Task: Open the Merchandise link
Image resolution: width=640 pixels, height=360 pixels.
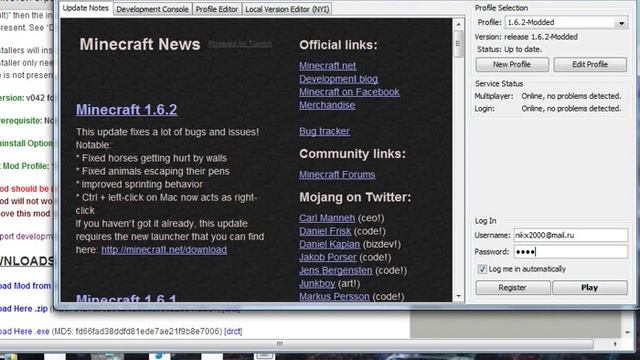Action: point(327,105)
